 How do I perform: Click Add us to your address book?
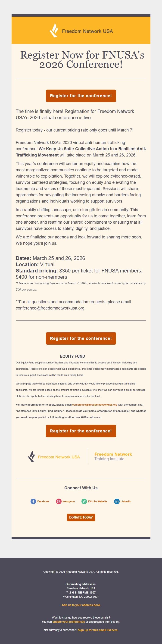coord(81,605)
